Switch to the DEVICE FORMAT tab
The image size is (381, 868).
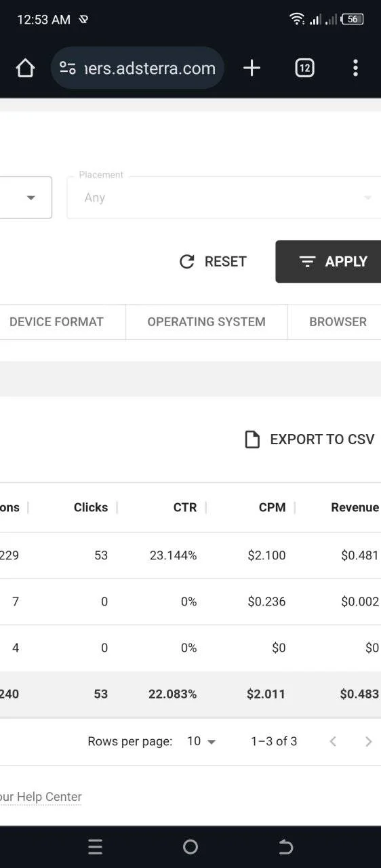click(x=57, y=322)
